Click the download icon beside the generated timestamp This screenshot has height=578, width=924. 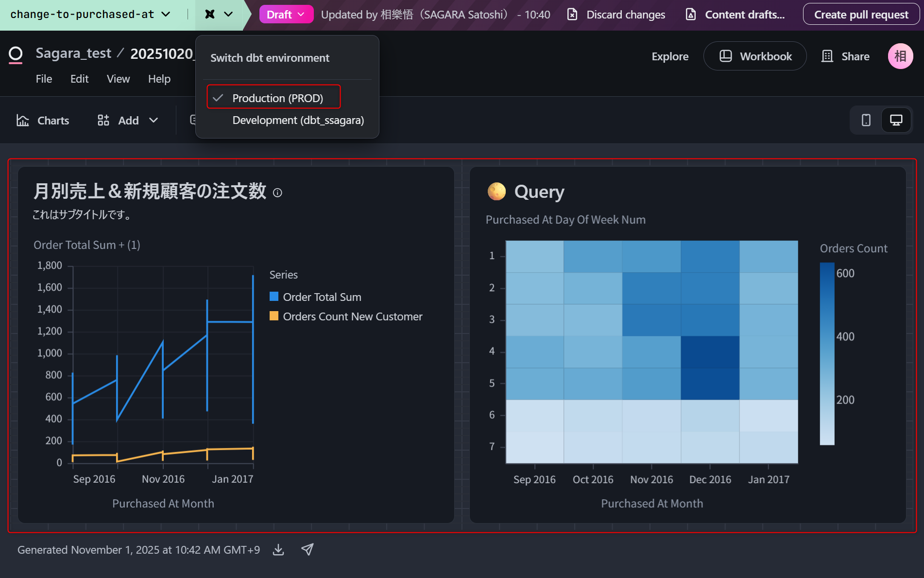[x=278, y=550]
